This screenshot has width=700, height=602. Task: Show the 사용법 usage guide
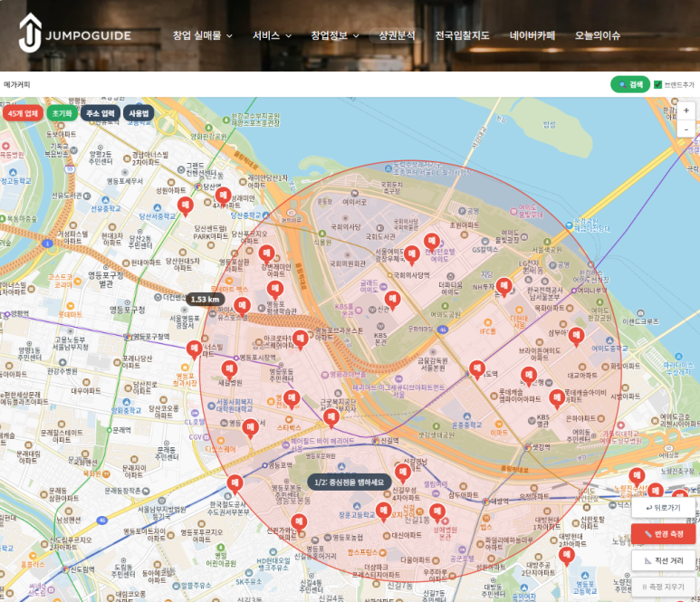[139, 113]
